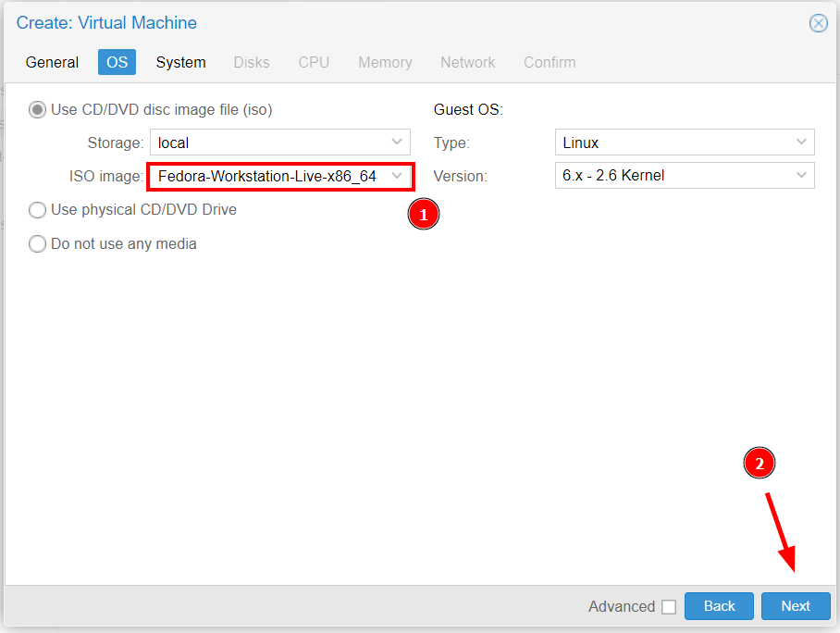Open the System tab
The height and width of the screenshot is (633, 840).
pos(180,62)
